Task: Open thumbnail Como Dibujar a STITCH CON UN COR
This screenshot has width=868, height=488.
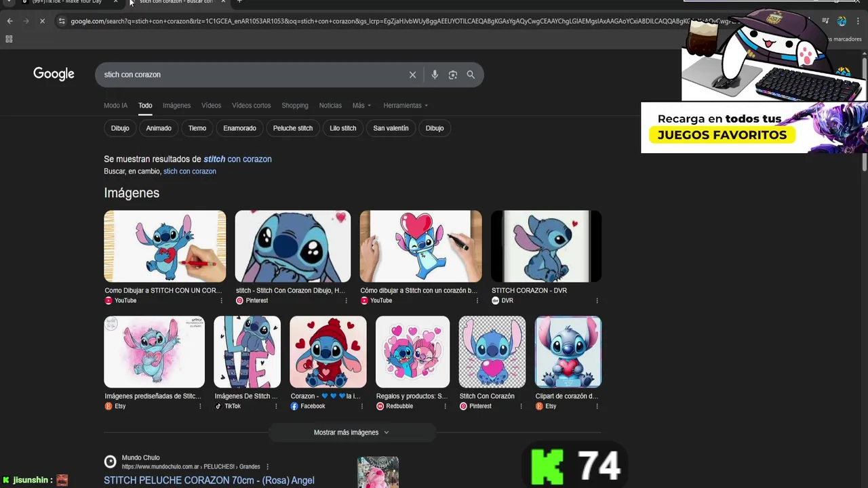Action: click(x=165, y=246)
